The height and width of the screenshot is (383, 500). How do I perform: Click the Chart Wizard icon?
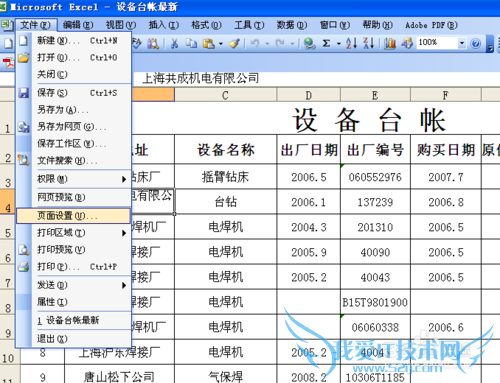click(x=390, y=43)
